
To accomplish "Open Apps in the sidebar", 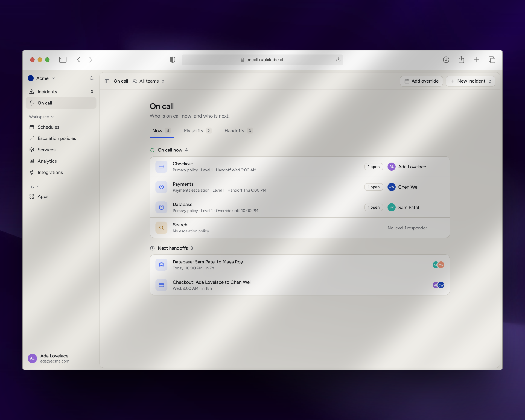I will (x=61, y=196).
